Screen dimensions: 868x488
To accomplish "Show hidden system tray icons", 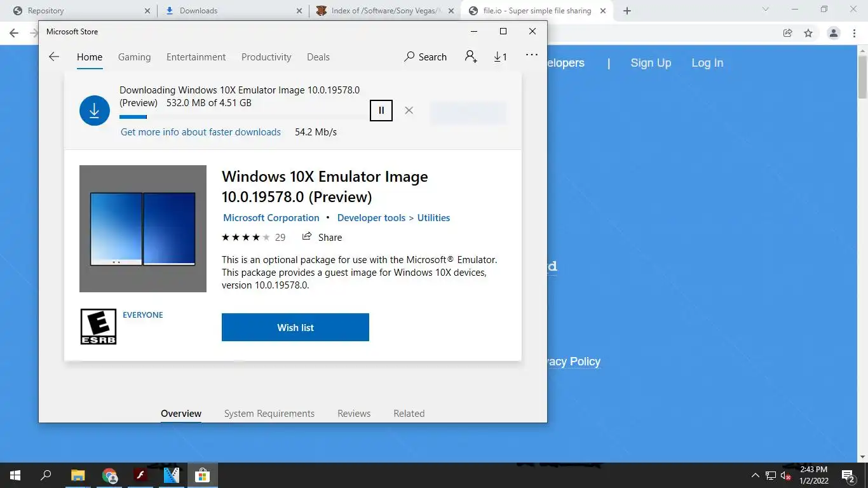I will [x=755, y=475].
